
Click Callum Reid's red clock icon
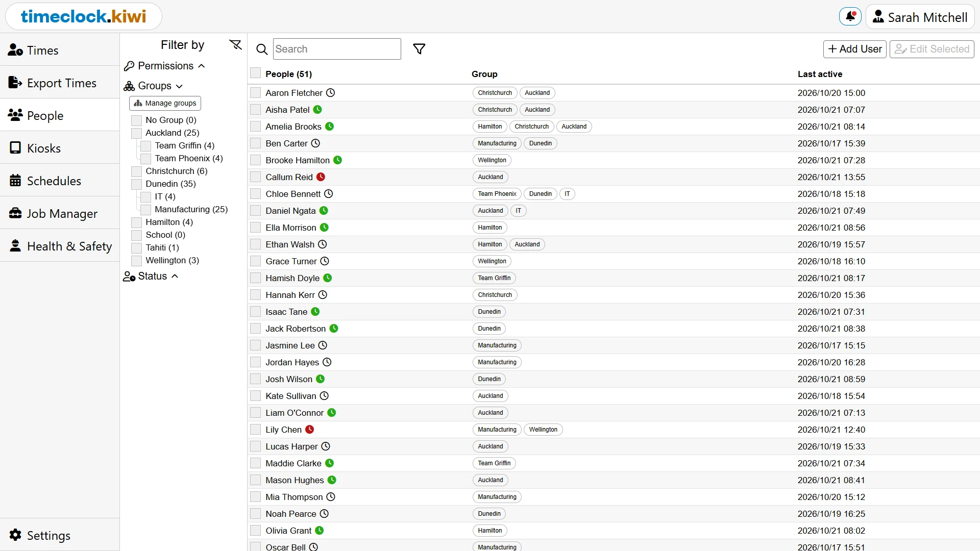321,177
